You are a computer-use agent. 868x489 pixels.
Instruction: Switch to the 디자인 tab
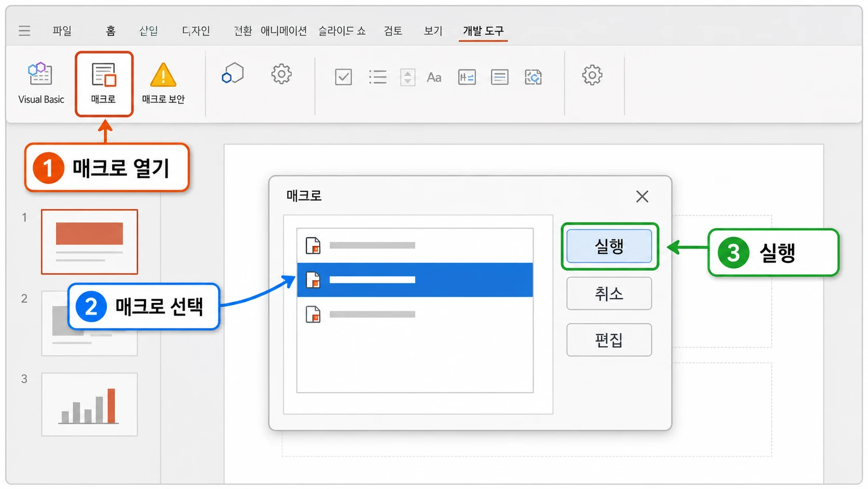pos(196,31)
